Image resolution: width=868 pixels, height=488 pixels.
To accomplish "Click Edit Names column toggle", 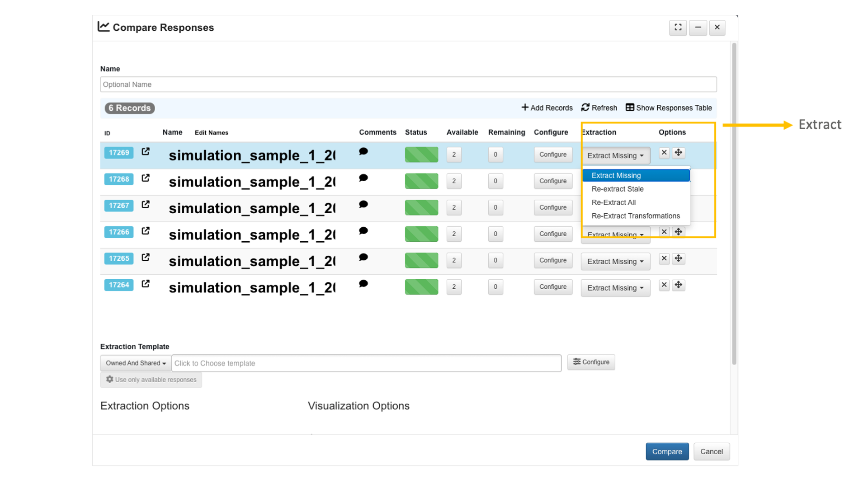I will tap(211, 133).
